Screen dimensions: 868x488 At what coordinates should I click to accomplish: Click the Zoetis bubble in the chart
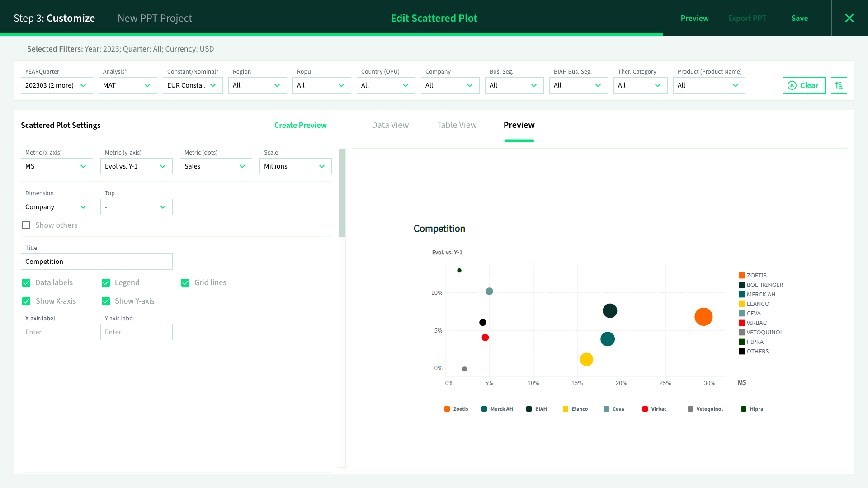(703, 317)
